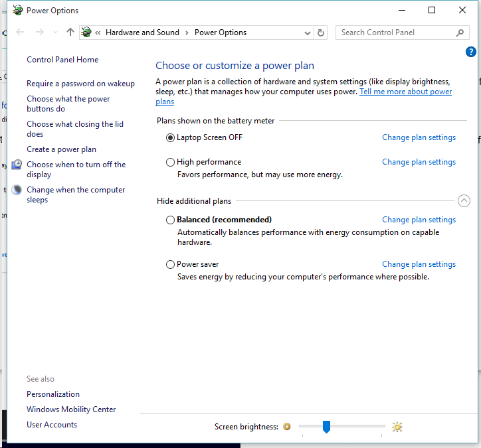Click the sleep moon icon in sidebar

coord(17,190)
